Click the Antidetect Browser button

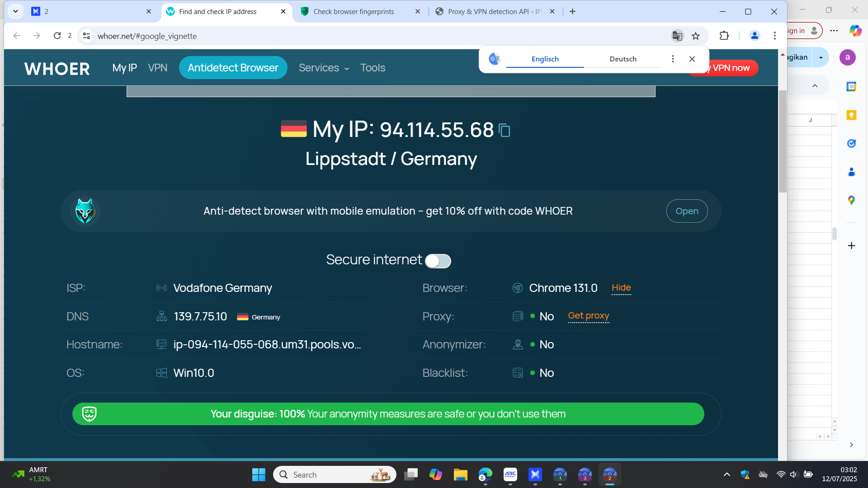233,68
